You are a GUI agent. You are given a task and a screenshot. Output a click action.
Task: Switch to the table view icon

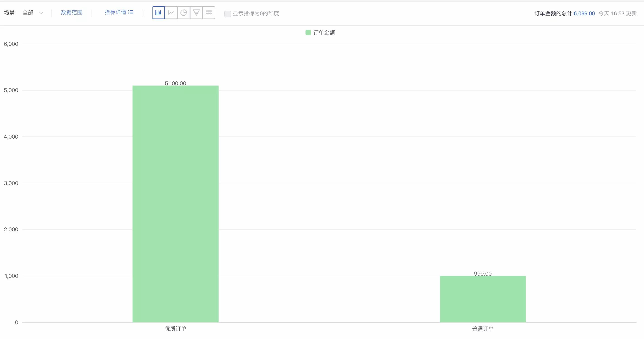click(209, 13)
